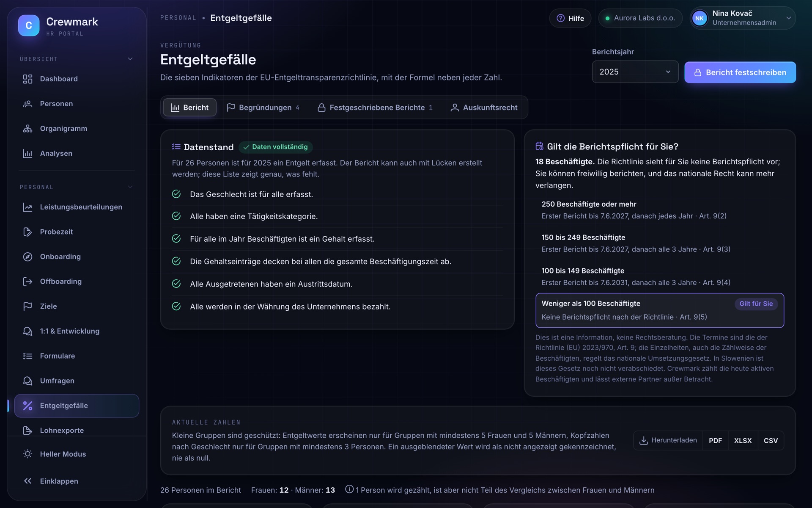Screen dimensions: 812x508
Task: Open the Organigramm icon
Action: pyautogui.click(x=27, y=129)
